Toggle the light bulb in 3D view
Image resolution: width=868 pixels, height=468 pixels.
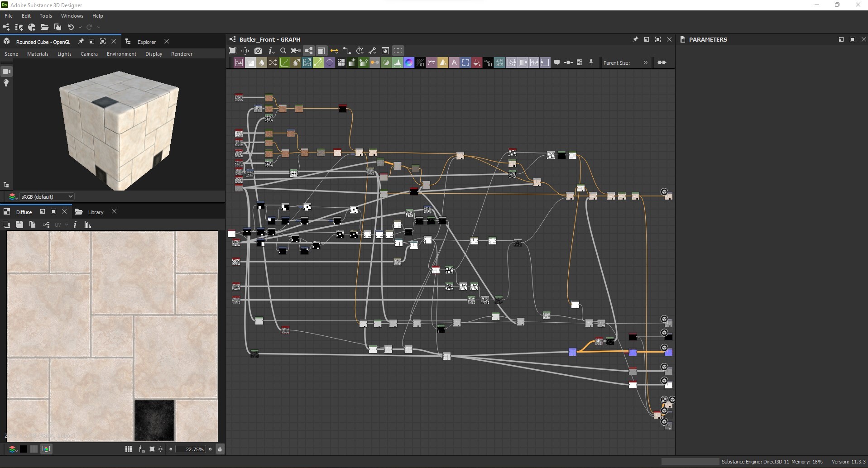(x=6, y=83)
